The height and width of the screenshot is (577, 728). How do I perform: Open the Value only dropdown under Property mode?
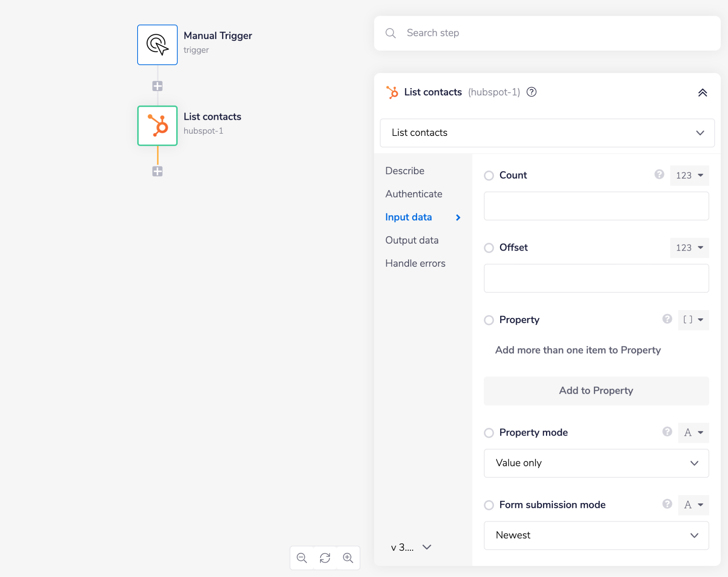pos(596,463)
